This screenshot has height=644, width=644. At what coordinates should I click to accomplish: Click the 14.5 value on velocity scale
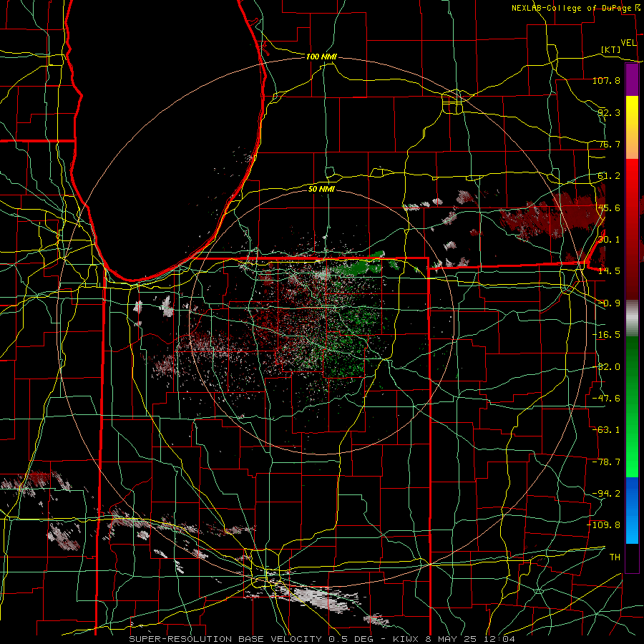click(609, 271)
